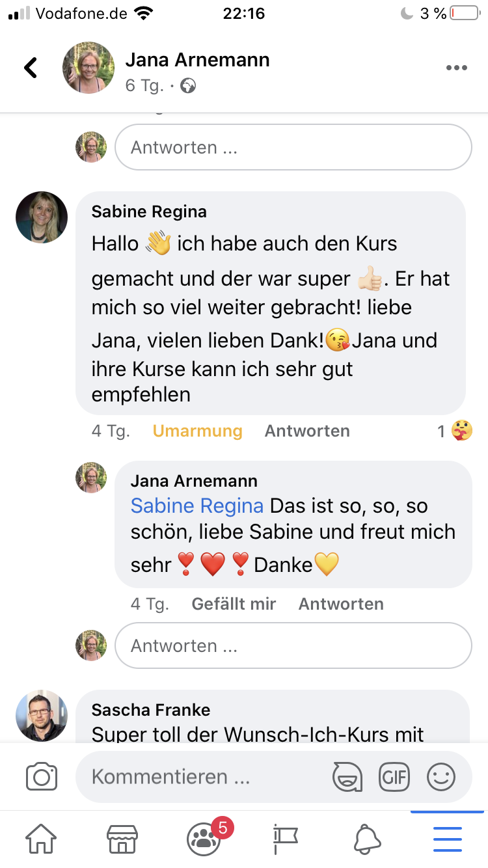Tap the back arrow
Screen dimensions: 488x868
click(31, 68)
